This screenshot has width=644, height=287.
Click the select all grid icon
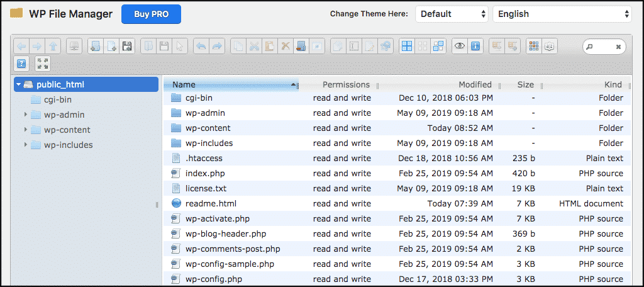(x=407, y=46)
